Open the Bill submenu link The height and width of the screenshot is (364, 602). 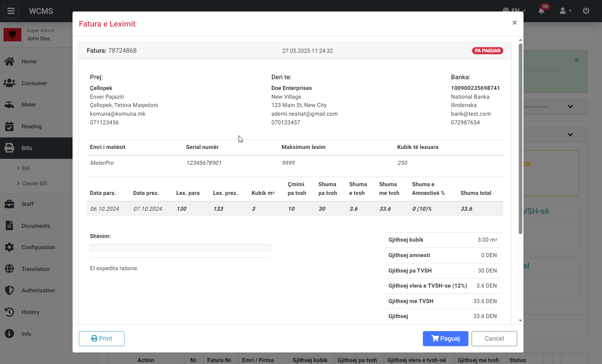pyautogui.click(x=26, y=168)
